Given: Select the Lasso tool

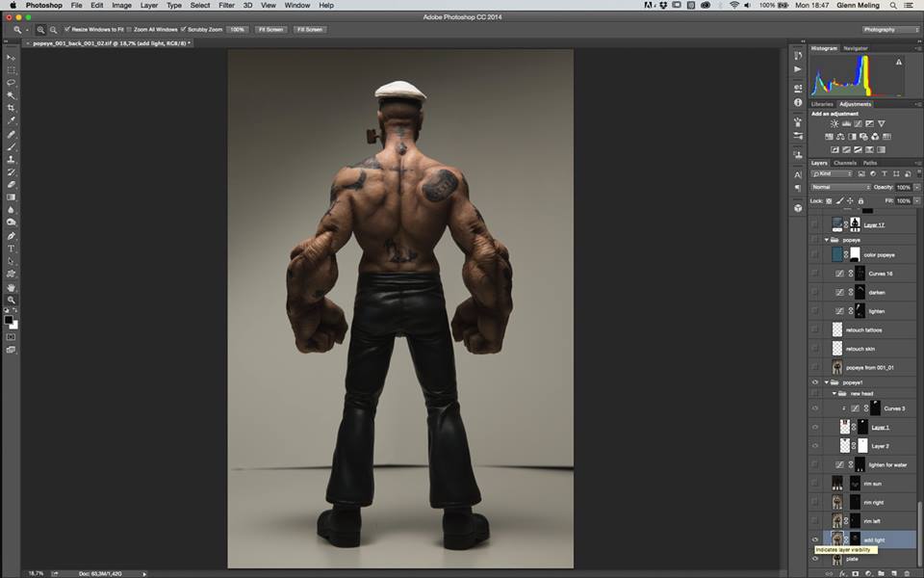Looking at the screenshot, I should [x=12, y=83].
